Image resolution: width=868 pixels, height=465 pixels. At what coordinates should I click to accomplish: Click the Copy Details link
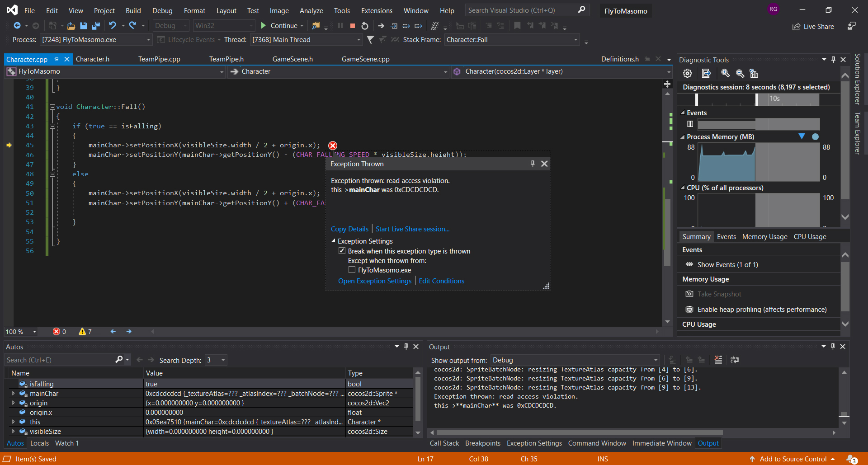(x=349, y=229)
